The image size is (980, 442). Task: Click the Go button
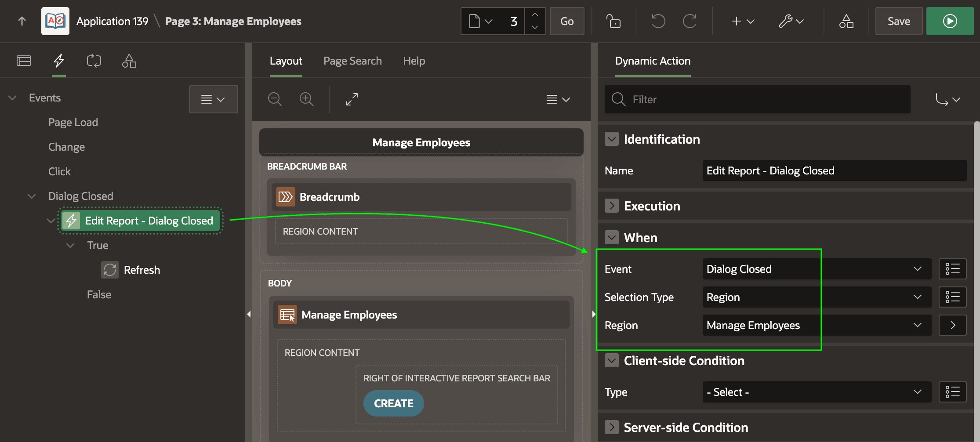567,21
